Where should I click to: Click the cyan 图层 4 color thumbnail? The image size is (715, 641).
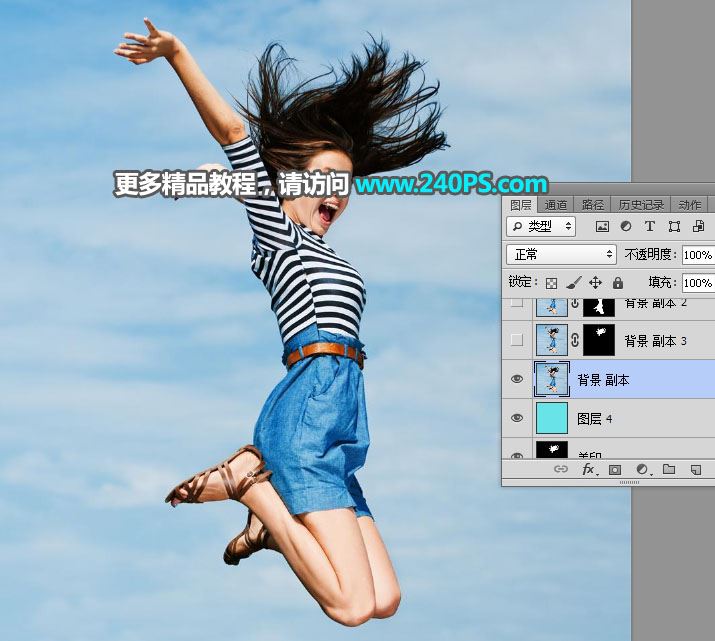coord(552,418)
